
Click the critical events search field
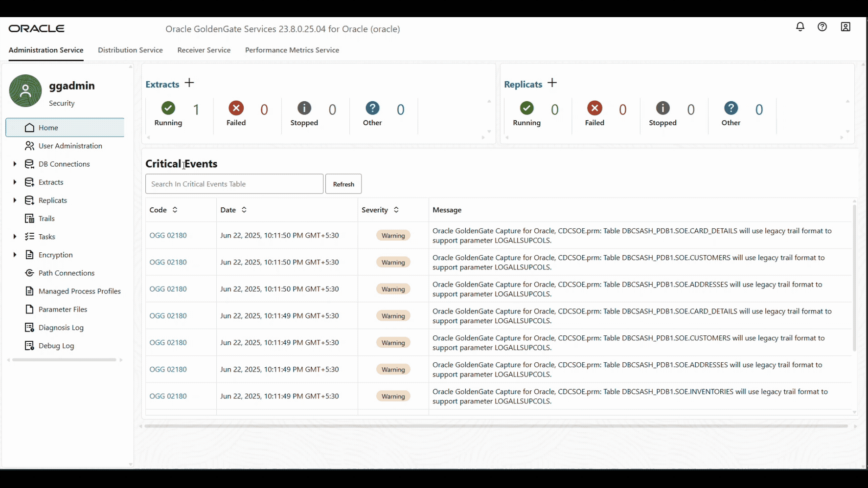(x=234, y=184)
